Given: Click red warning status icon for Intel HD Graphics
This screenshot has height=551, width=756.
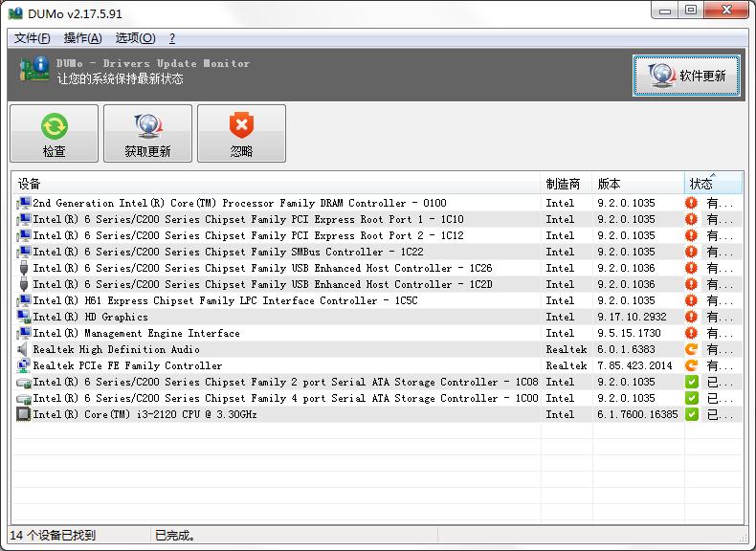Looking at the screenshot, I should coord(691,317).
